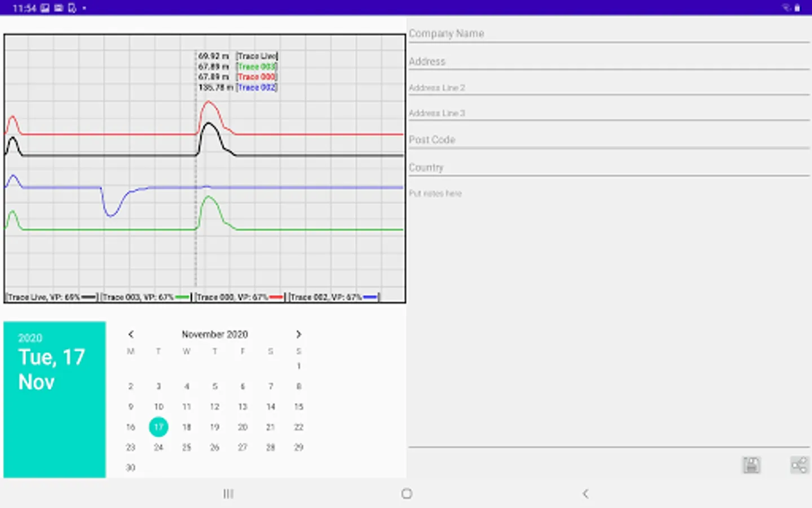Select November 19 in the calendar

[215, 427]
